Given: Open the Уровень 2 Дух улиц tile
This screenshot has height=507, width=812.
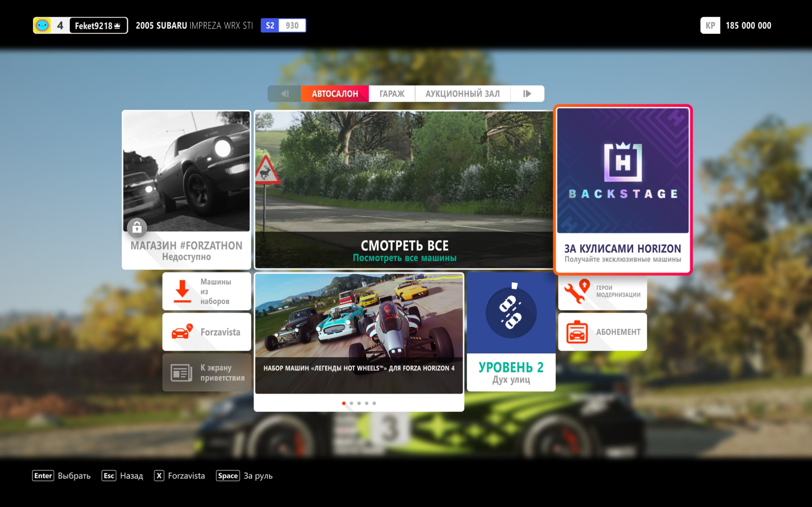Looking at the screenshot, I should click(511, 332).
